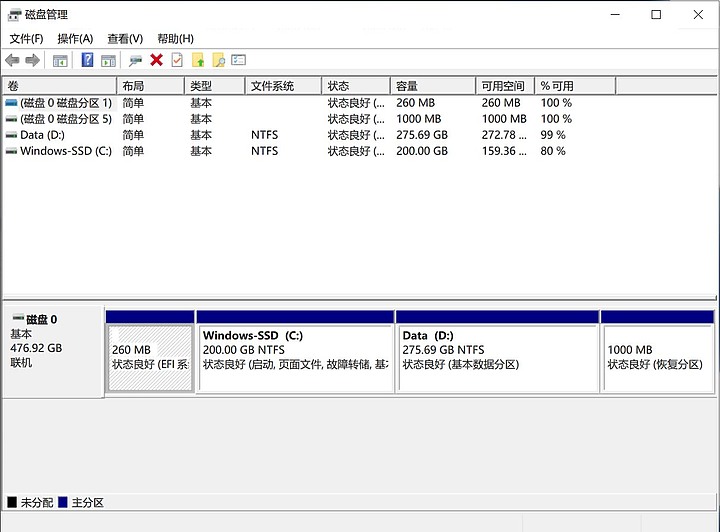Sort by the 可用空间 column header
Screen dimensions: 720x532
point(506,86)
